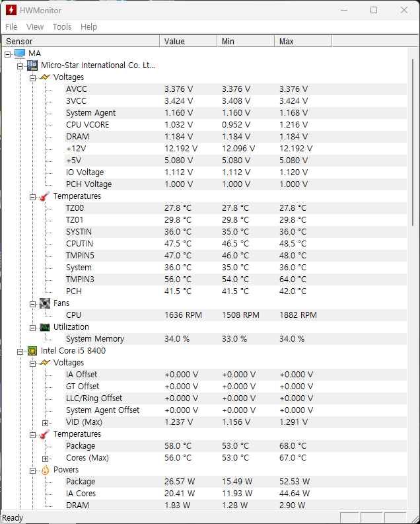420x524 pixels.
Task: Select the CPUTIN temperature row
Action: (x=236, y=244)
